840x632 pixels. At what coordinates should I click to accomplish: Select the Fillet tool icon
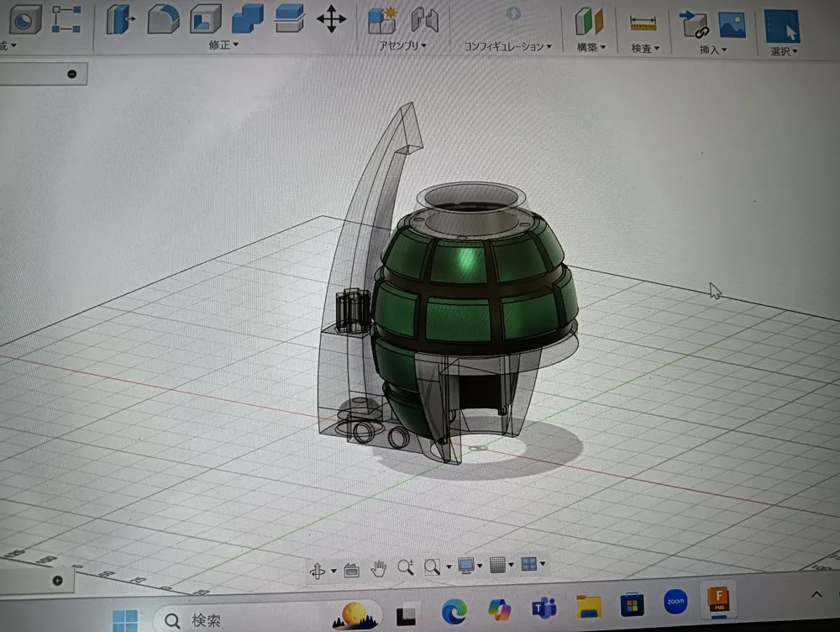pyautogui.click(x=163, y=18)
